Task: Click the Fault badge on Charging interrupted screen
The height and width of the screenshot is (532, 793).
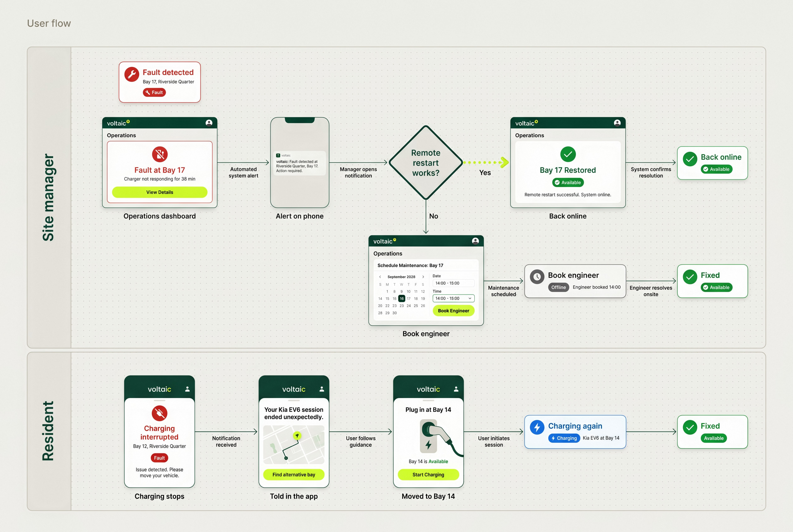Action: pos(159,458)
